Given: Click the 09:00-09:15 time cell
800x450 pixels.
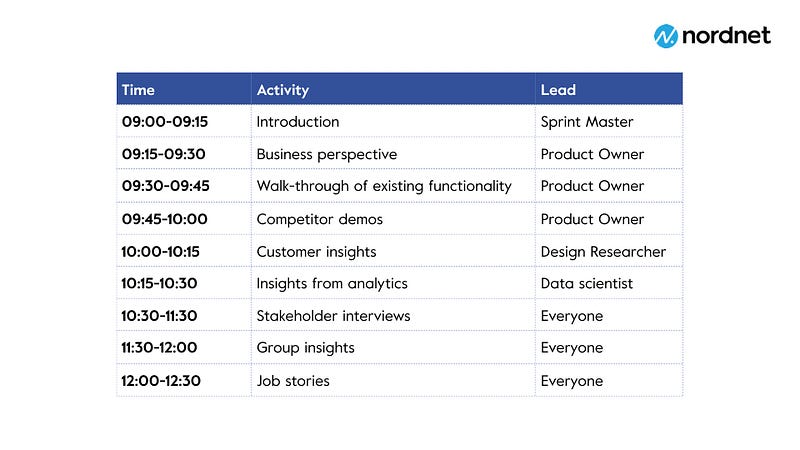Looking at the screenshot, I should tap(184, 121).
